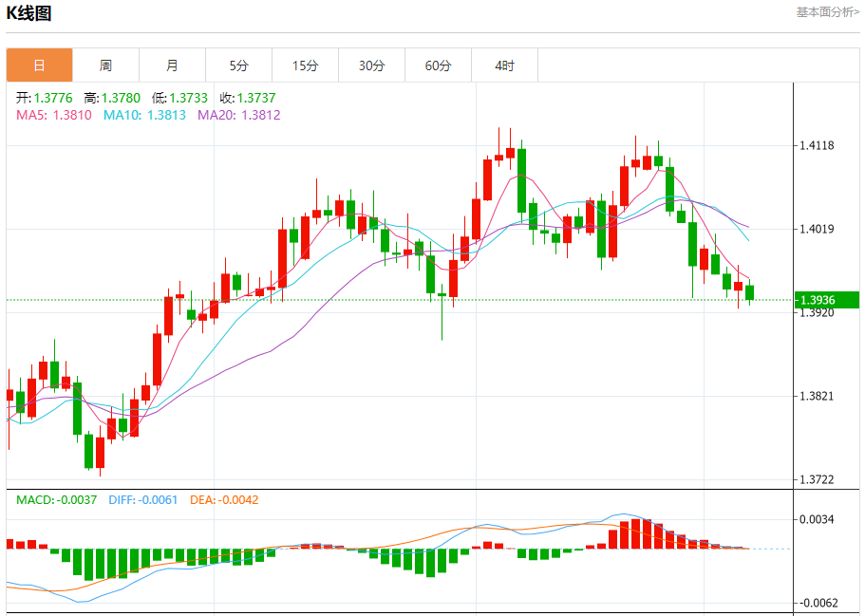Click the 收 closing price value
The height and width of the screenshot is (616, 865).
click(248, 98)
